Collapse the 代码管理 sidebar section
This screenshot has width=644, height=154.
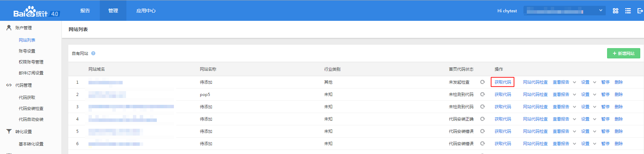[x=23, y=85]
